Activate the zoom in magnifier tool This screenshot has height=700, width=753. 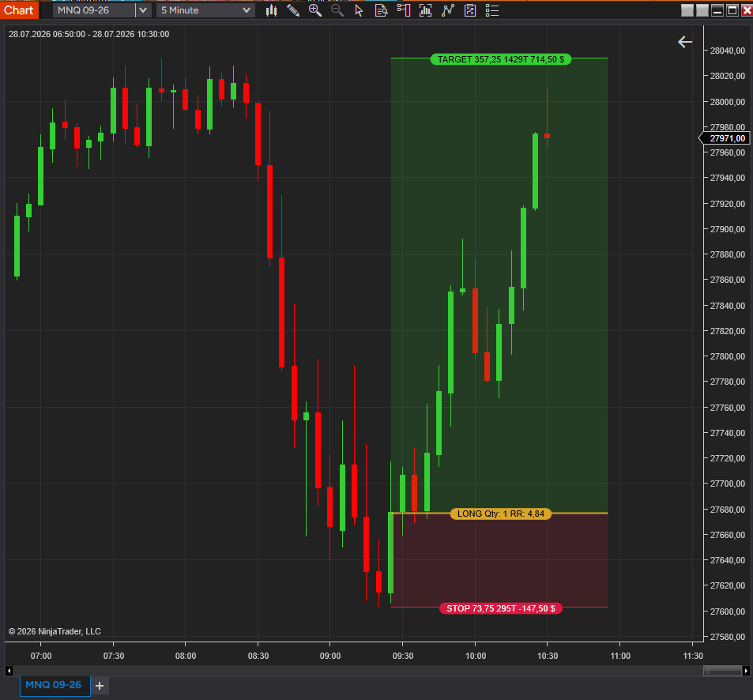pos(315,10)
